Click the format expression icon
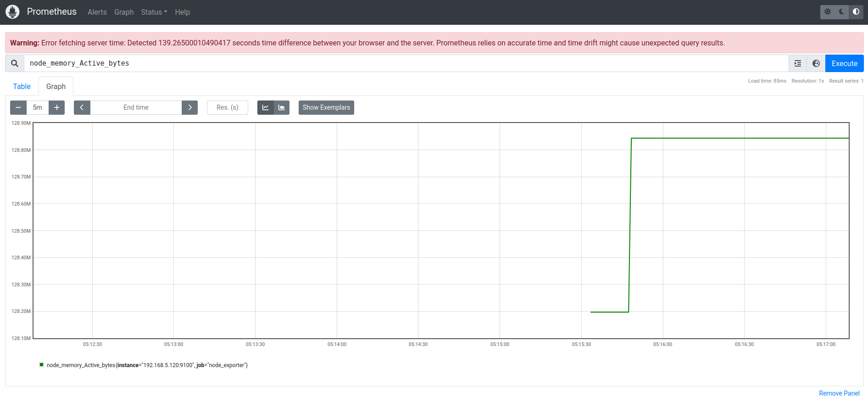 point(798,63)
